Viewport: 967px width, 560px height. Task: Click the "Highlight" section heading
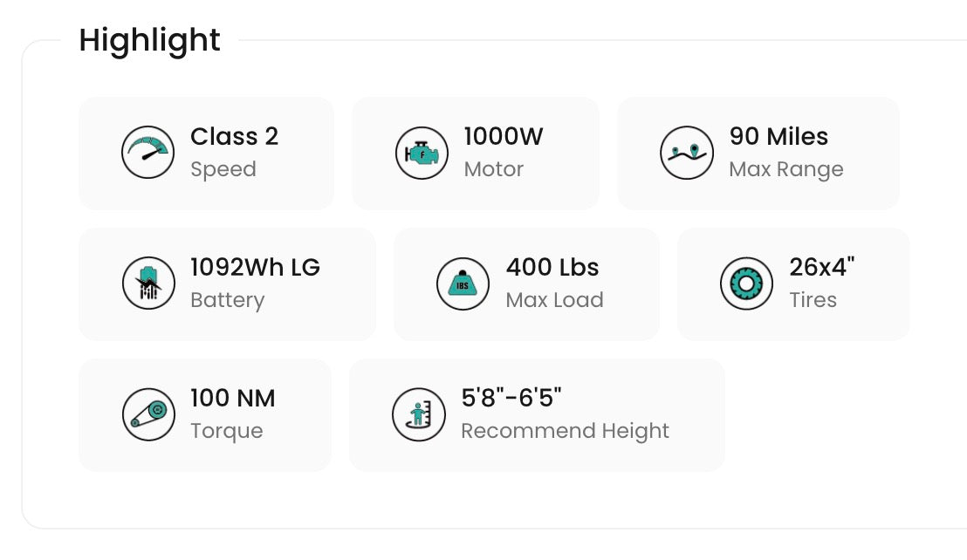(149, 40)
